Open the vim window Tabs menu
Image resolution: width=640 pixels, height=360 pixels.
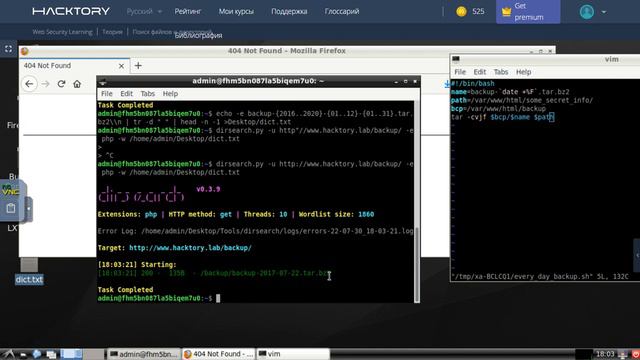[x=501, y=72]
